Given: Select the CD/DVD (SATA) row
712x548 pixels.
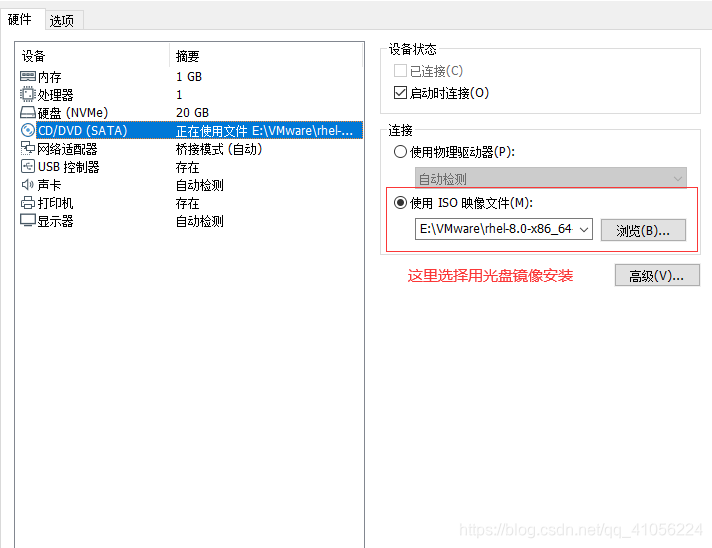Looking at the screenshot, I should tap(191, 130).
